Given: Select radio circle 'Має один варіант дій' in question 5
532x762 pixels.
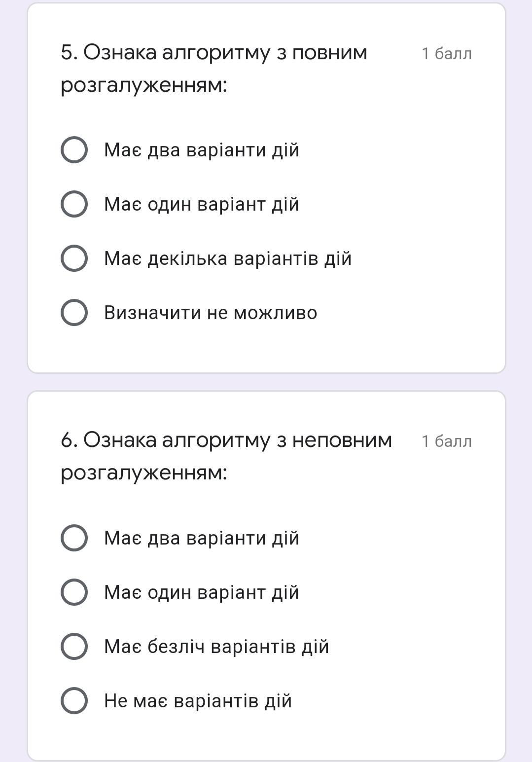Looking at the screenshot, I should click(x=74, y=204).
